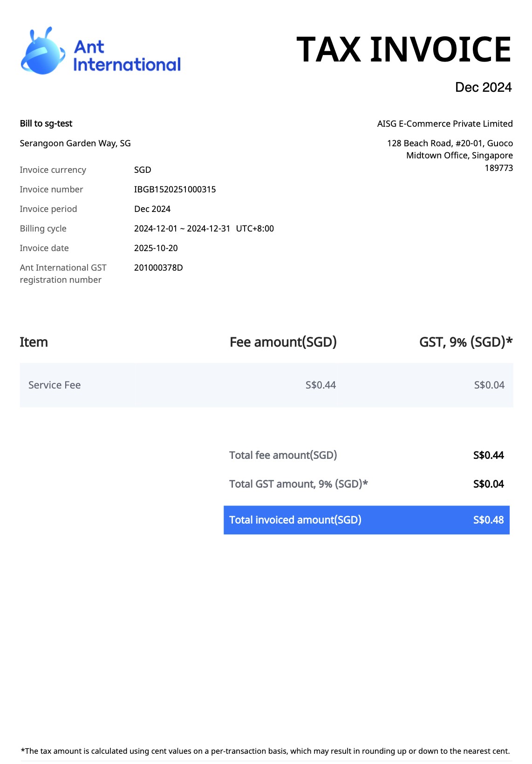532x764 pixels.
Task: Select the Service Fee row label
Action: coord(55,385)
